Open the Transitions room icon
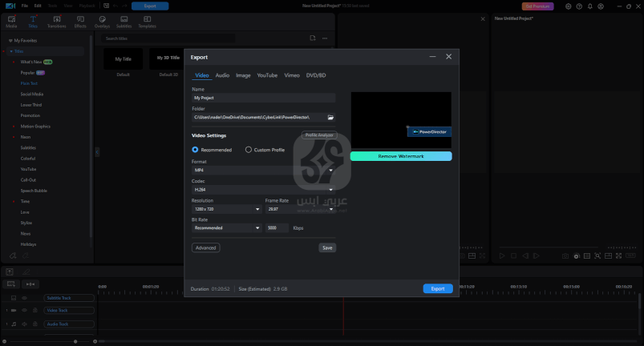The width and height of the screenshot is (644, 346). (57, 22)
